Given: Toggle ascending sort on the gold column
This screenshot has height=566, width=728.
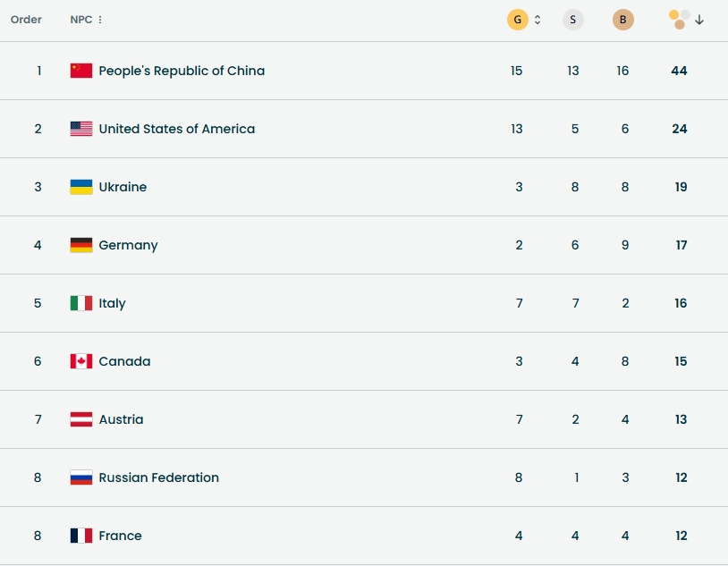Looking at the screenshot, I should coord(537,15).
